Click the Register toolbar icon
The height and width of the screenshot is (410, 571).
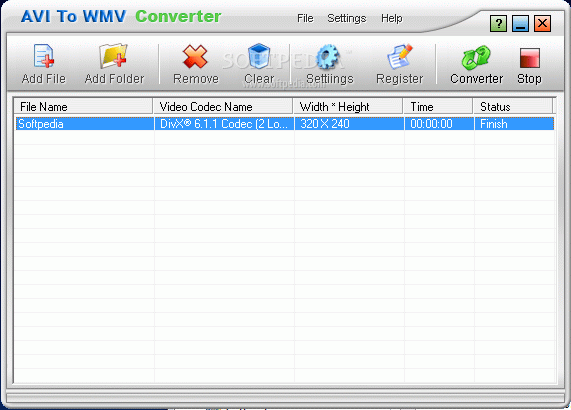pyautogui.click(x=399, y=57)
